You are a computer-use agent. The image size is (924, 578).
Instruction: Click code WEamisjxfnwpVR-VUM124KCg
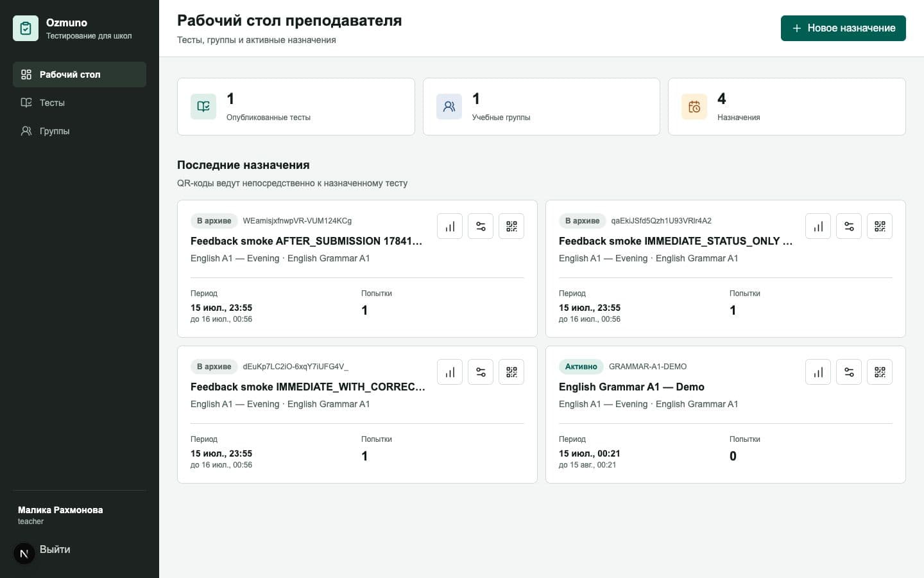click(x=297, y=221)
